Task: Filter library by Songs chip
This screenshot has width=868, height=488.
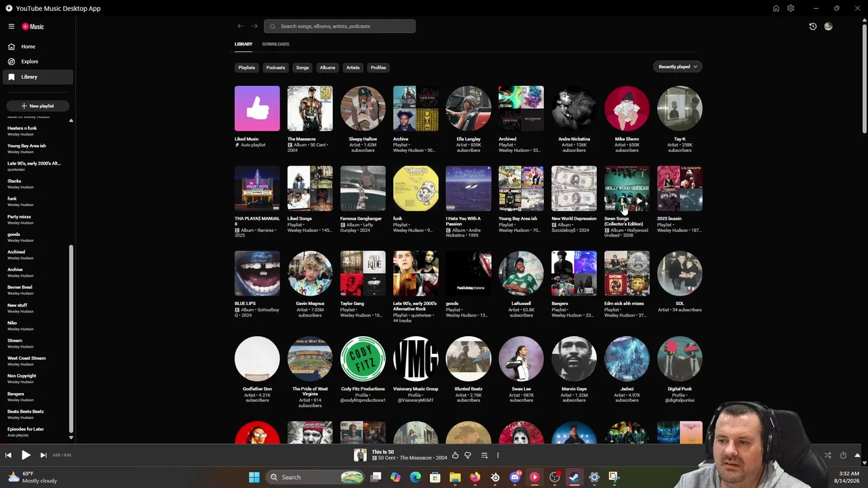Action: point(302,68)
